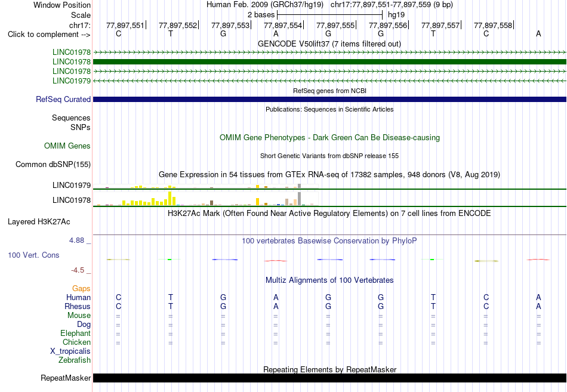Click the Chicken species label

click(76, 342)
